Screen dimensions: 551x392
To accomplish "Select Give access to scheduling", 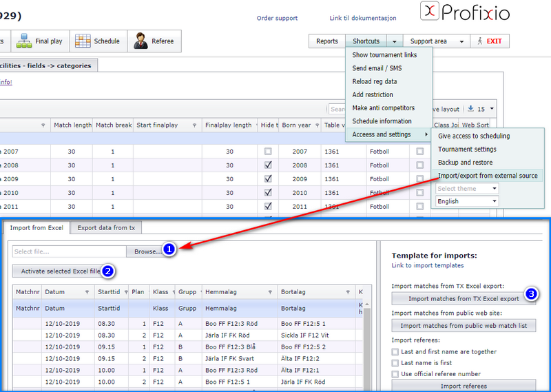I will pyautogui.click(x=474, y=136).
